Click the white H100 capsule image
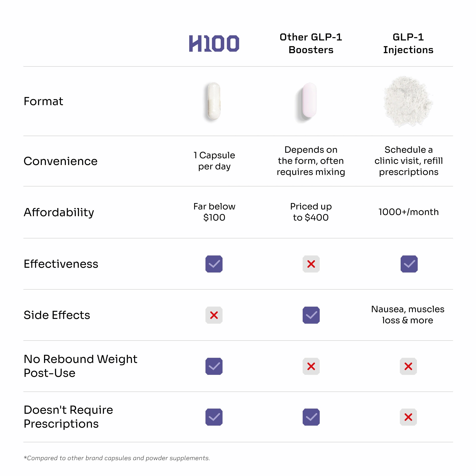This screenshot has height=476, width=476. 214,101
